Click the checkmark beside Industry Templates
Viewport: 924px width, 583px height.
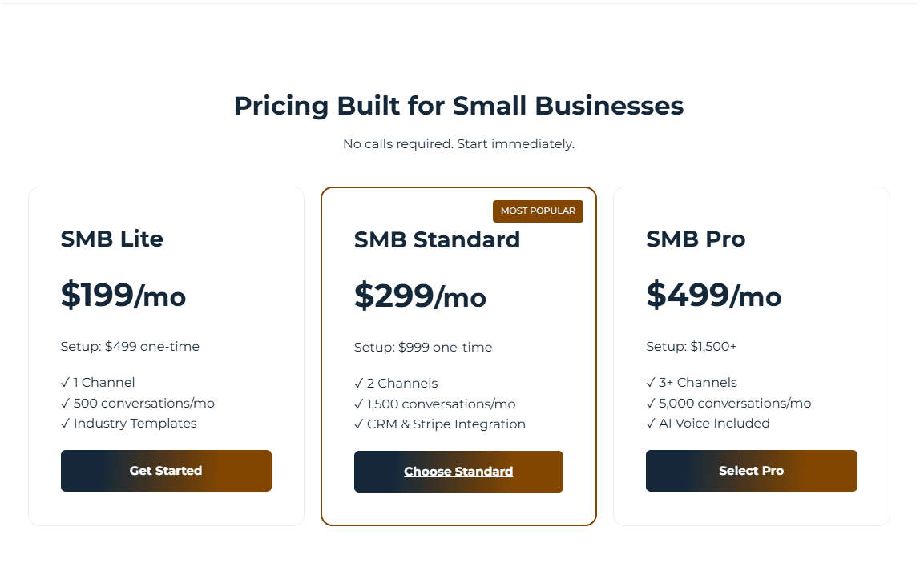pos(66,424)
